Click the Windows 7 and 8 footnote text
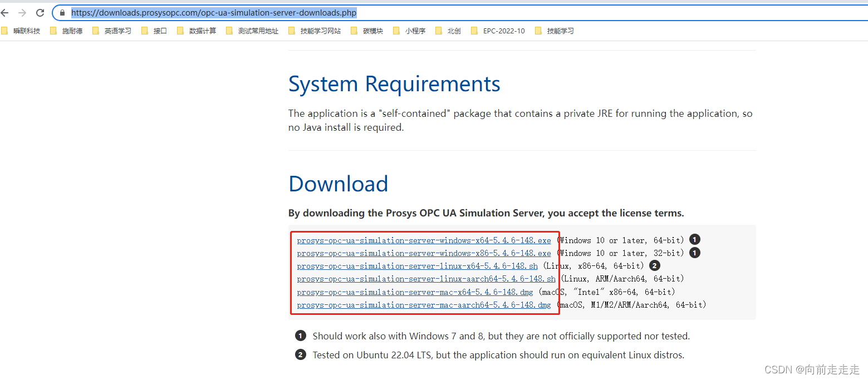This screenshot has width=868, height=380. pyautogui.click(x=501, y=336)
